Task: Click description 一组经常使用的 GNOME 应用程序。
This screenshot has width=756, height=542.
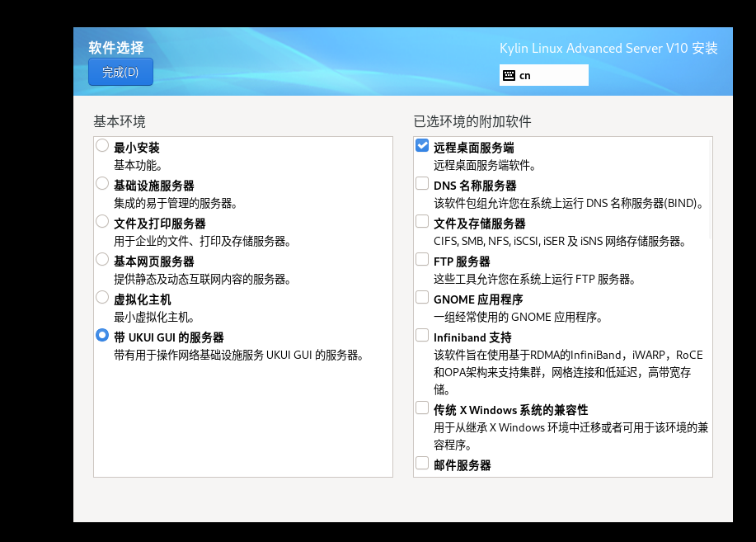Action: (x=518, y=317)
